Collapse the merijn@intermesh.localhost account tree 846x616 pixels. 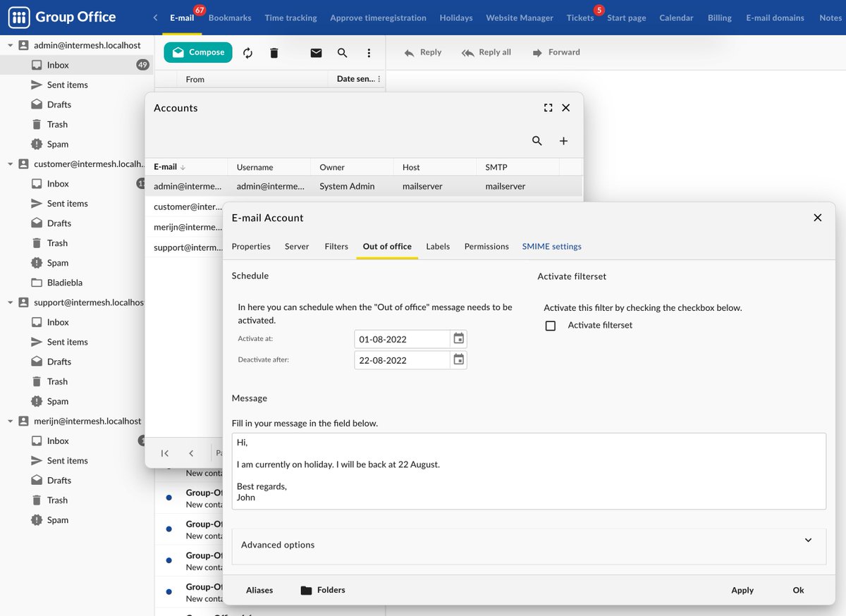click(x=10, y=421)
